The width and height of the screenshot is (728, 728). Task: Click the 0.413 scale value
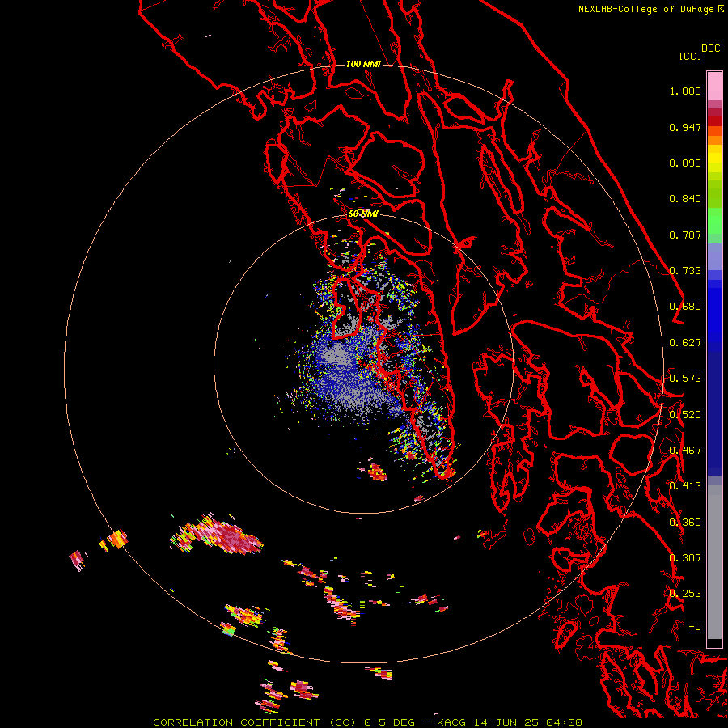tap(685, 486)
